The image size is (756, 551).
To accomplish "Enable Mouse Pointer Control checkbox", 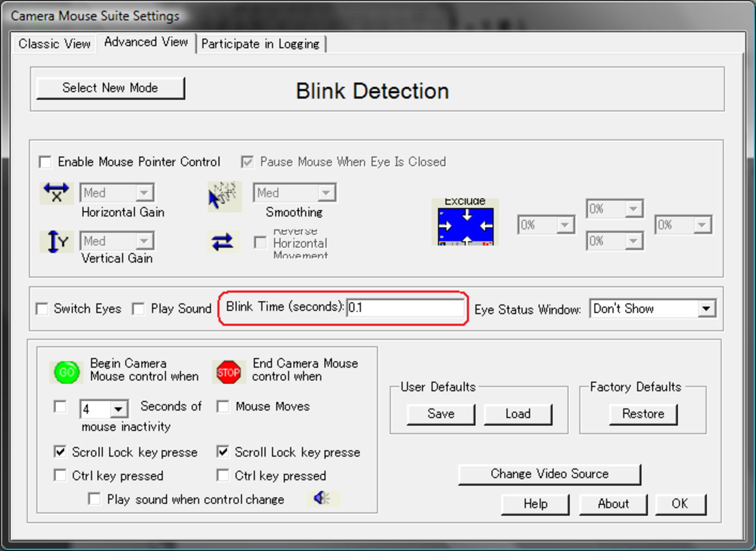I will [x=45, y=161].
